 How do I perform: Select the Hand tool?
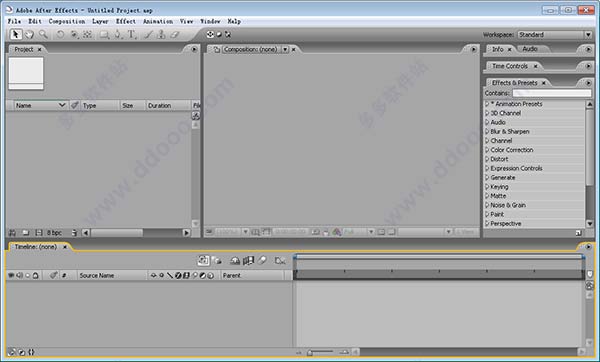click(29, 34)
